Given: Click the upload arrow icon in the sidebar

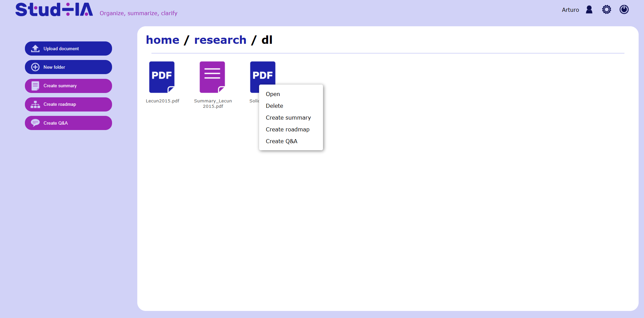Looking at the screenshot, I should coord(35,49).
